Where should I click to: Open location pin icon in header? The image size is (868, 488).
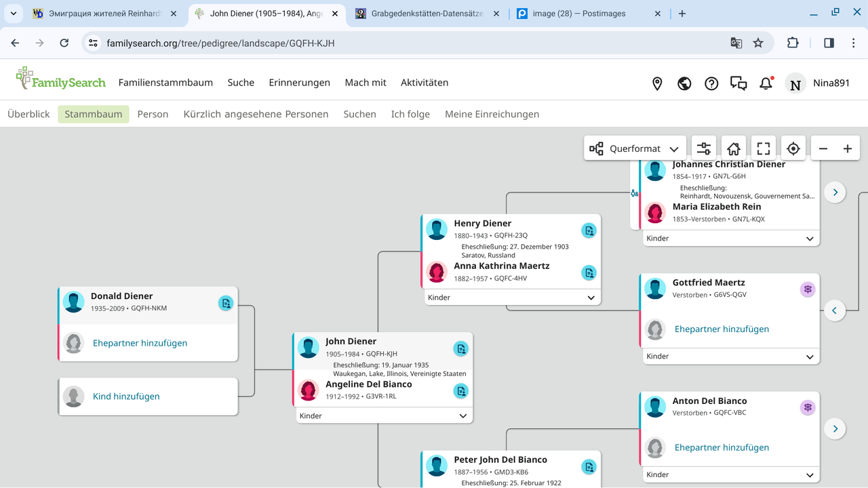(657, 83)
